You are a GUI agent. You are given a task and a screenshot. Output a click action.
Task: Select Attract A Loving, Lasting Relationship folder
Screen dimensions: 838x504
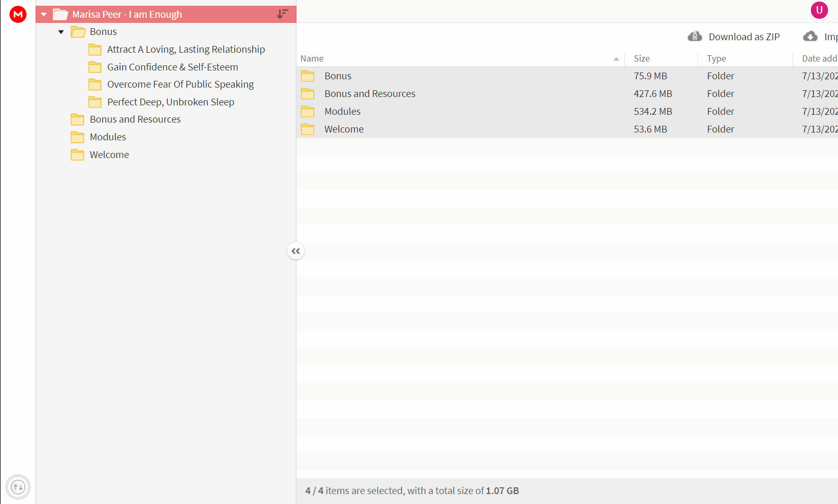pyautogui.click(x=186, y=49)
